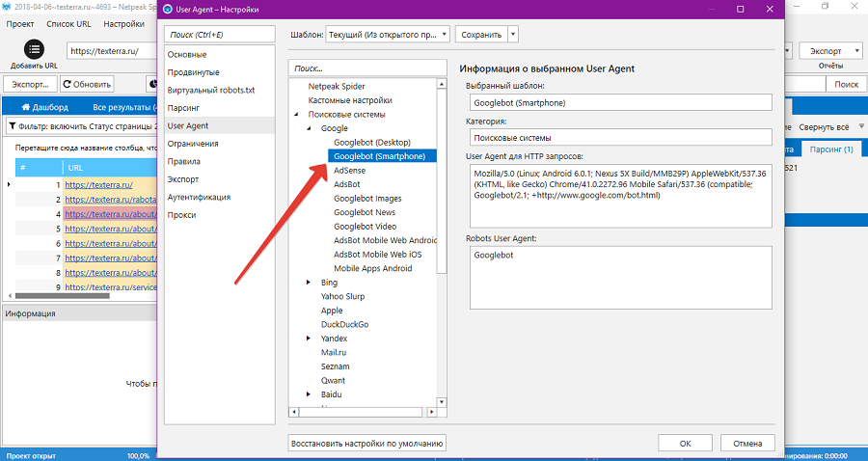Click Восстановить настройки по умолчанию button

(367, 444)
